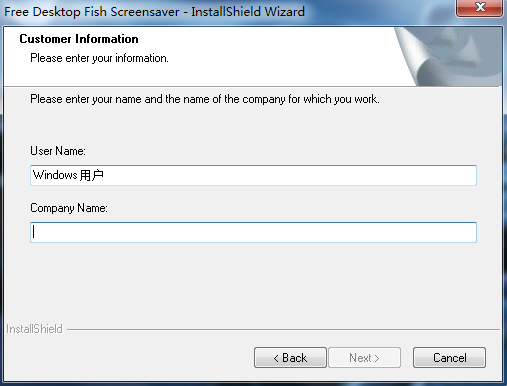Screen dimensions: 507x386
Task: Proceed with the grayed-out Next button
Action: (x=364, y=358)
